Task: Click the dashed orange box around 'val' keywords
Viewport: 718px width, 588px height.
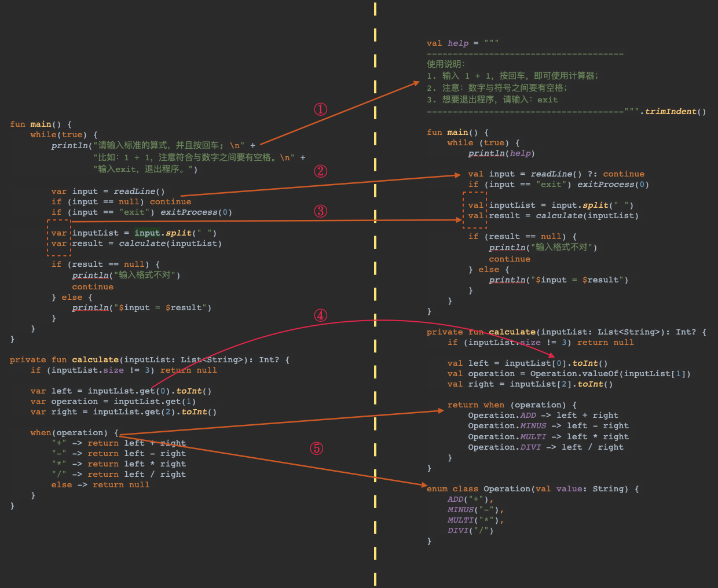Action: point(475,210)
